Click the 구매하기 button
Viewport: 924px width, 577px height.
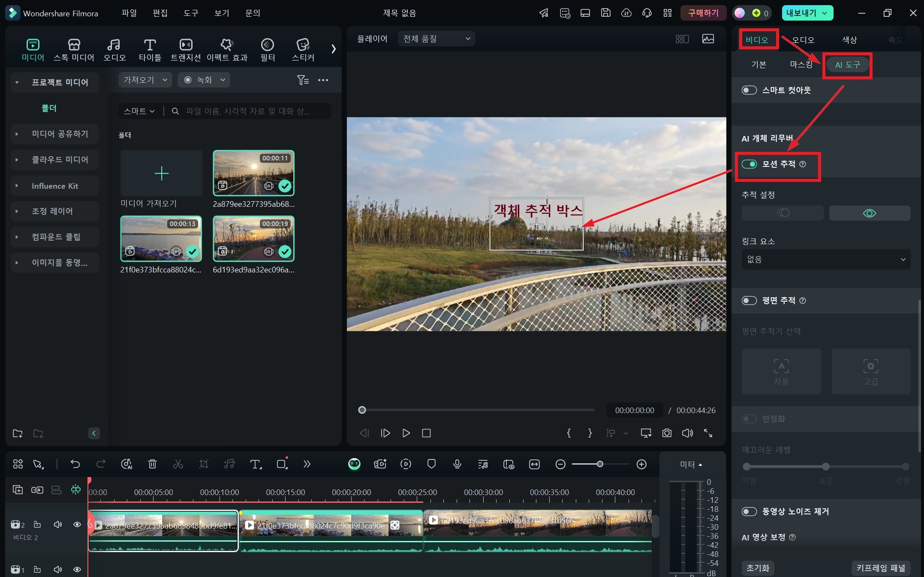tap(703, 13)
